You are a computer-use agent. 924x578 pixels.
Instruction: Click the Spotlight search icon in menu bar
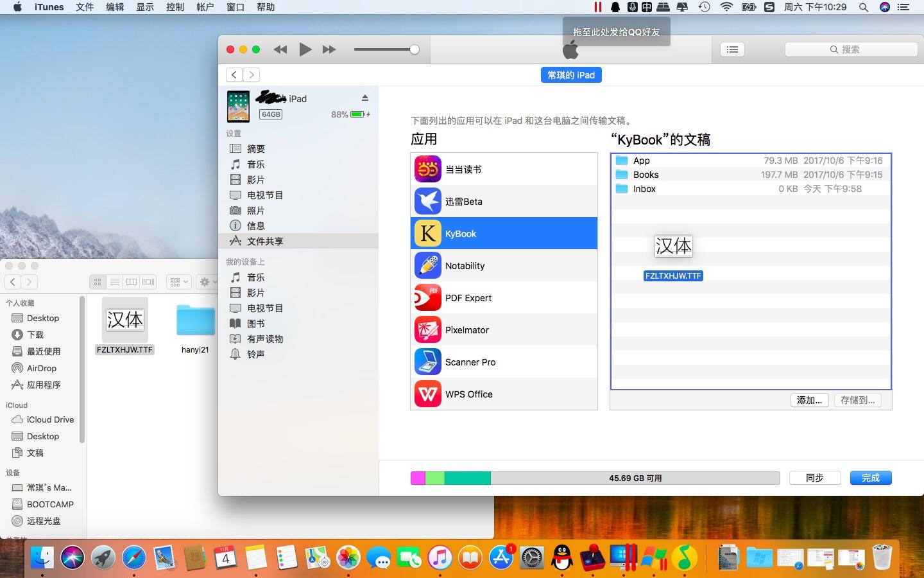click(x=864, y=7)
